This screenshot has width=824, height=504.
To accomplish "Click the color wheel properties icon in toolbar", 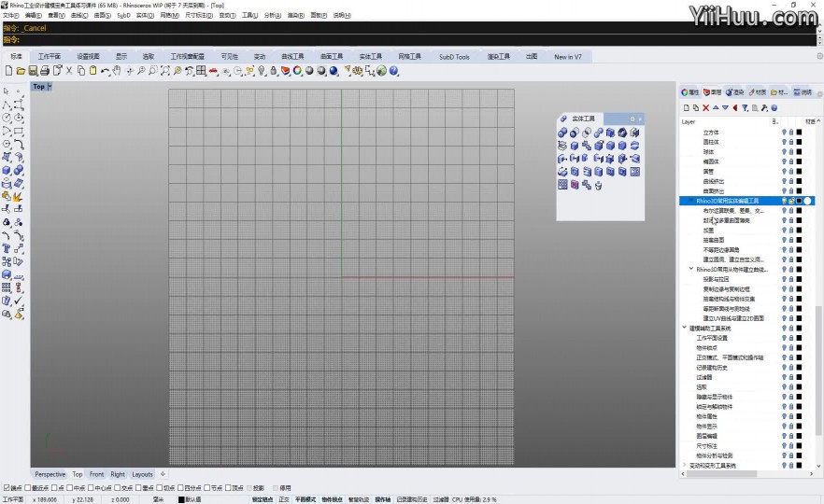I will click(297, 70).
